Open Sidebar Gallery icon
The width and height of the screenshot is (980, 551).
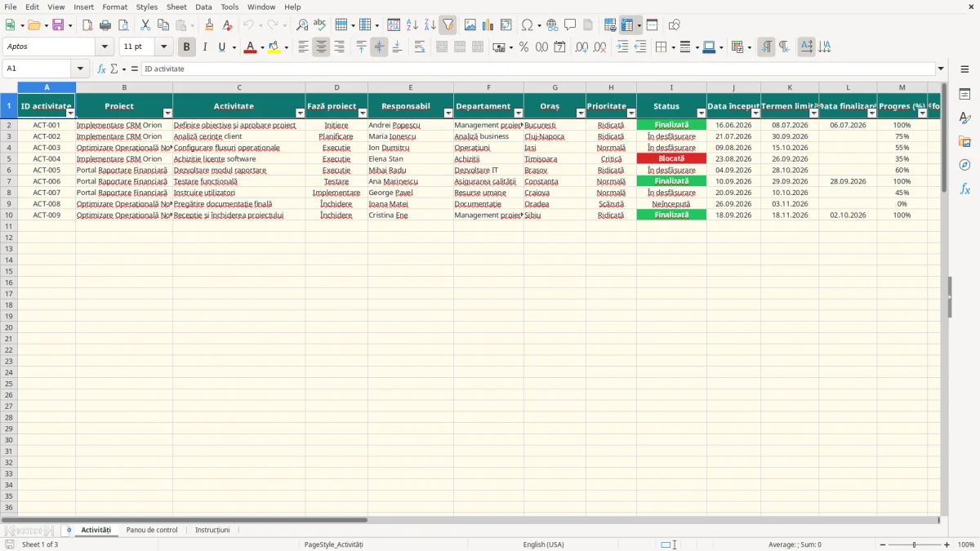964,141
